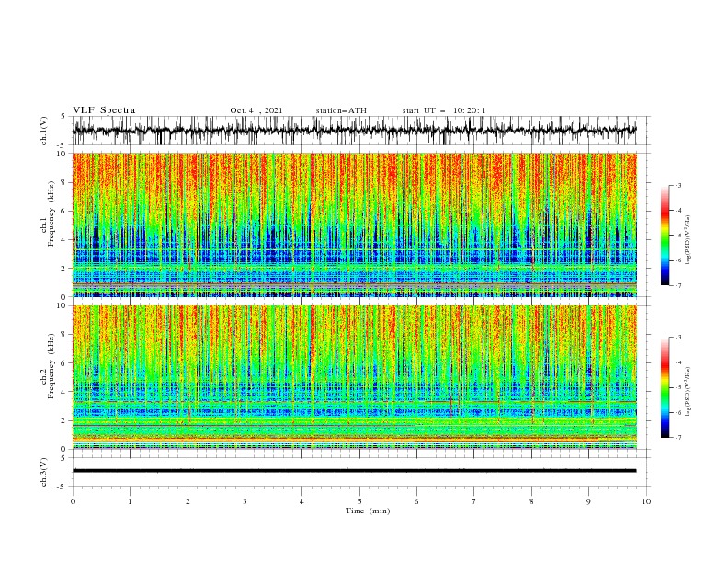Image resolution: width=728 pixels, height=563 pixels.
Task: Select the 'start UT = 10:20:1' text
Action: click(444, 110)
